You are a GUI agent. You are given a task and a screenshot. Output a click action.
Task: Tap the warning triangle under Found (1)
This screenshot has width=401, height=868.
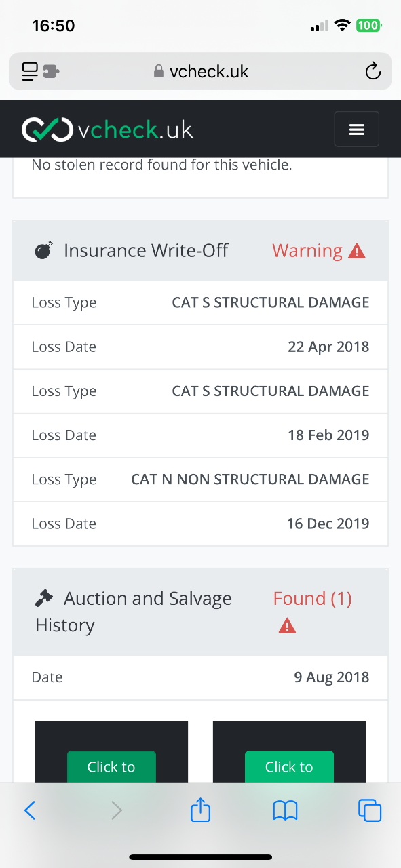point(287,625)
